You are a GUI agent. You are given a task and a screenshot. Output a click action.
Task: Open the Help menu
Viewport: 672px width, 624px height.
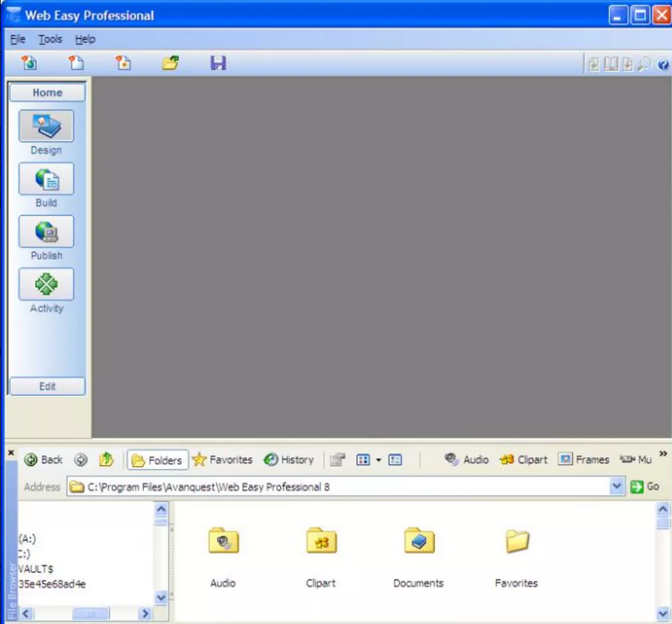(x=85, y=39)
